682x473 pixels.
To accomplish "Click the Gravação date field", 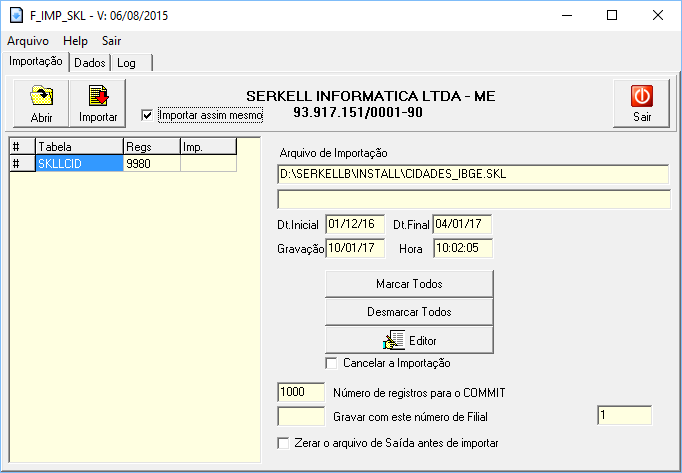I will coord(355,248).
